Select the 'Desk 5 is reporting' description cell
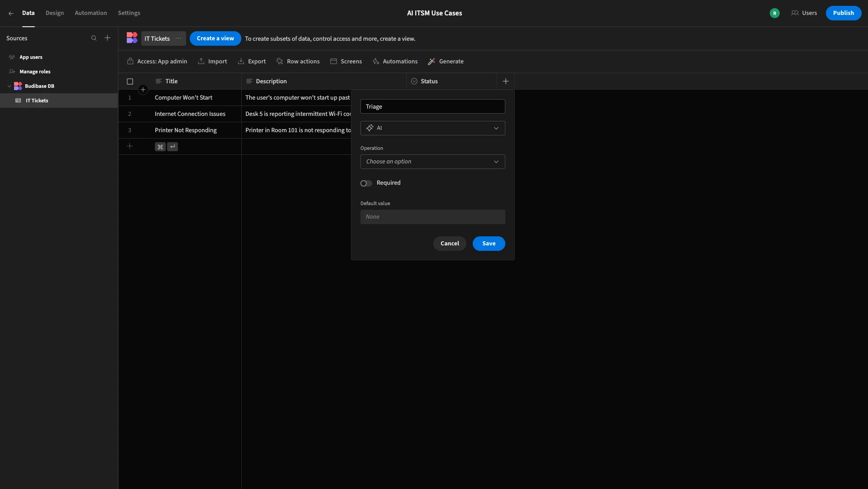Image resolution: width=868 pixels, height=489 pixels. (x=297, y=114)
